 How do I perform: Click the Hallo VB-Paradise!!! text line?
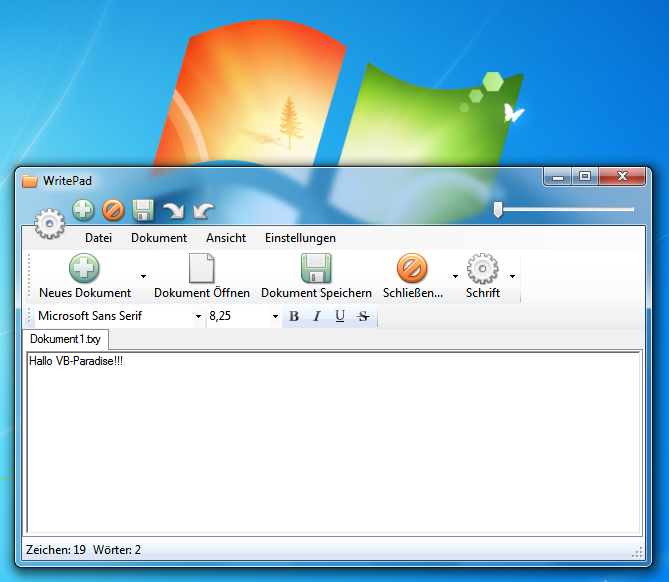coord(76,361)
